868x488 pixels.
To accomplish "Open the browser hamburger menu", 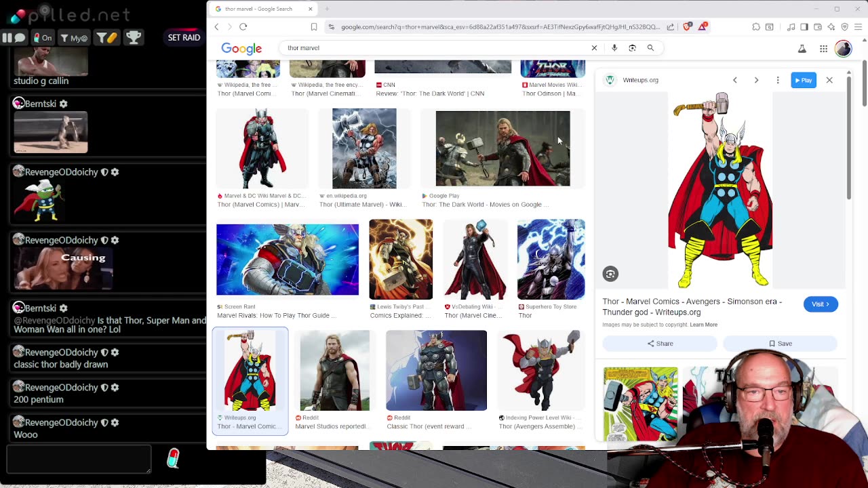I will pos(859,27).
